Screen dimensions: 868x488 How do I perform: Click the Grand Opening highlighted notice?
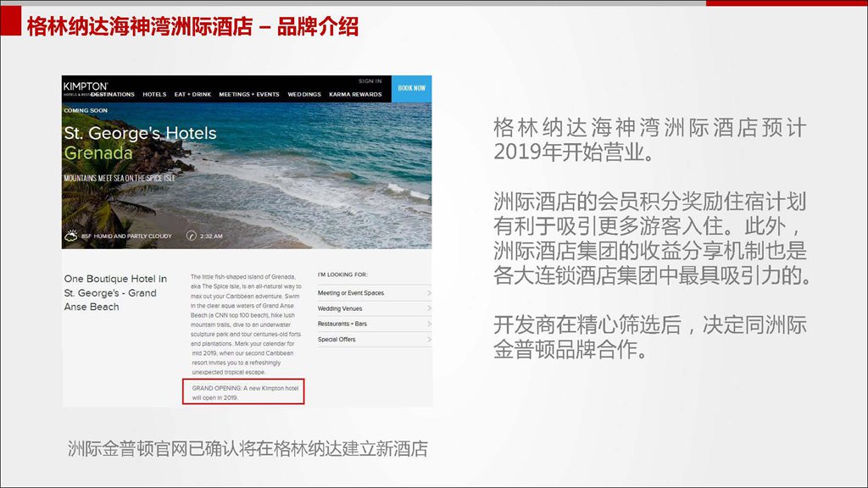pos(245,391)
